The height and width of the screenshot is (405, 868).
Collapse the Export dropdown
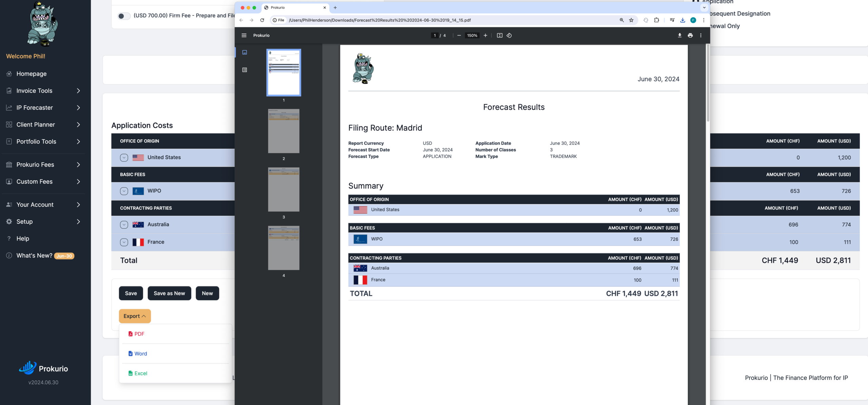tap(135, 316)
